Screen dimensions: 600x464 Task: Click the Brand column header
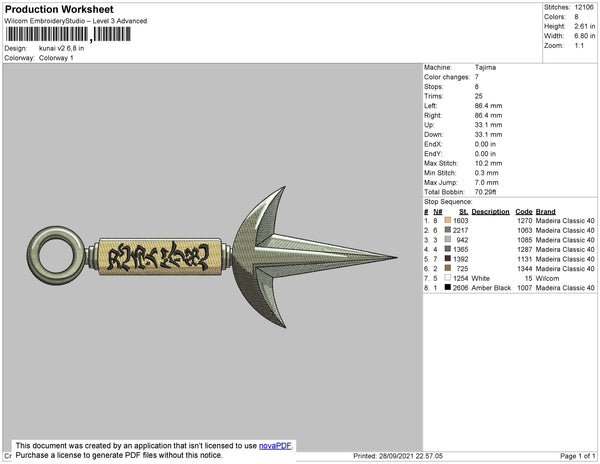(546, 212)
